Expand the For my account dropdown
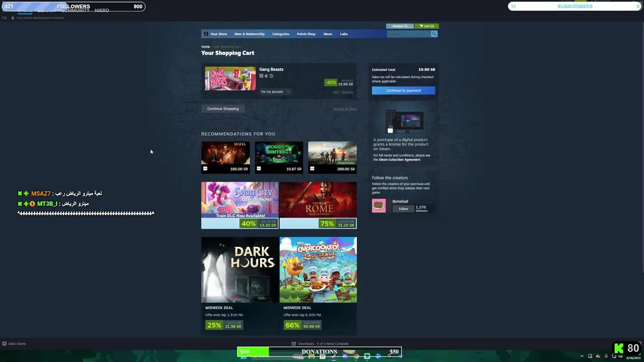 click(275, 92)
